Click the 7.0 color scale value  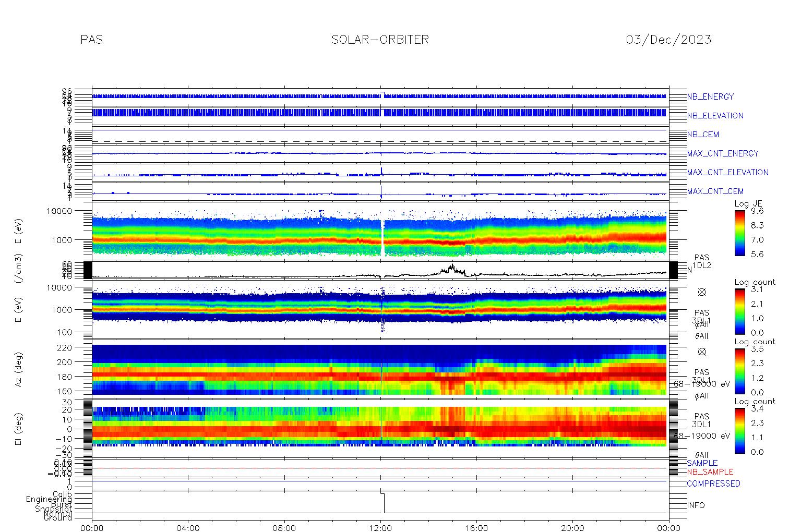click(757, 240)
